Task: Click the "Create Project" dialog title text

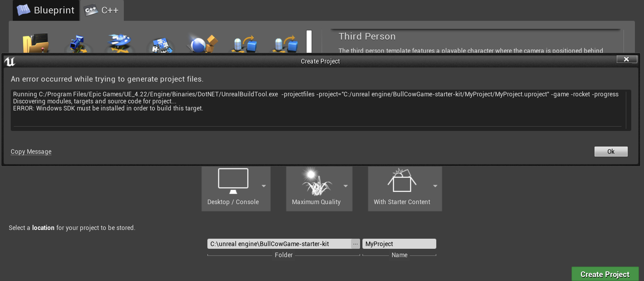Action: click(320, 61)
